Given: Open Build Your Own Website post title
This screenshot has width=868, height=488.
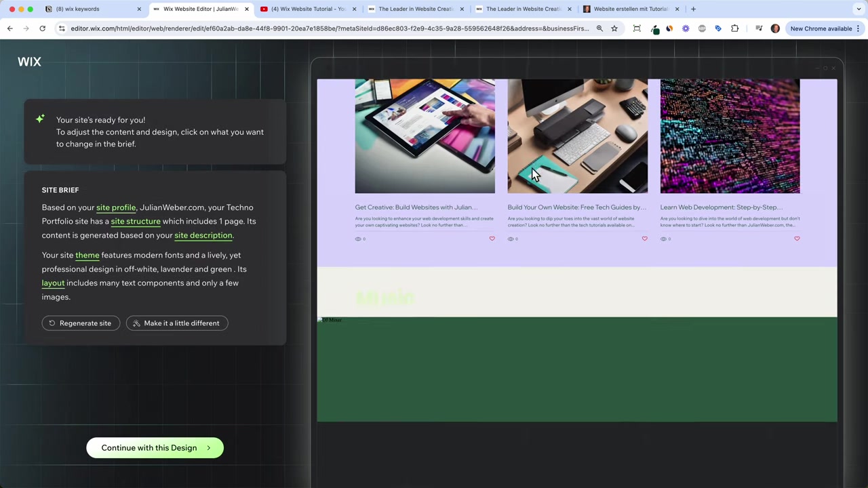Looking at the screenshot, I should point(576,207).
